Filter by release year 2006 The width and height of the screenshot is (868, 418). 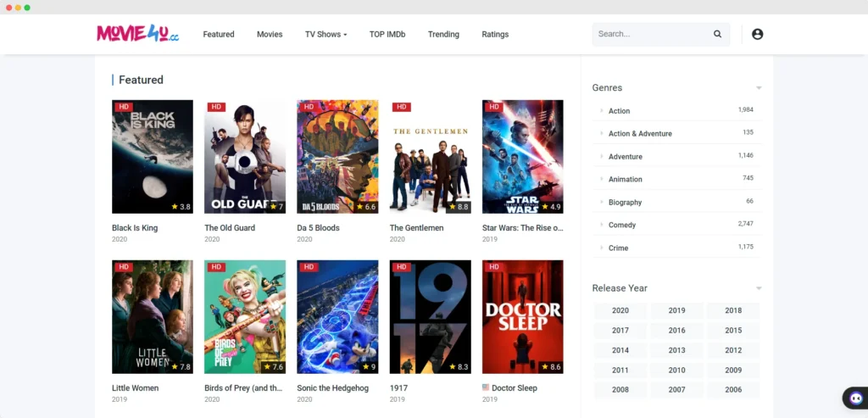[x=733, y=390]
